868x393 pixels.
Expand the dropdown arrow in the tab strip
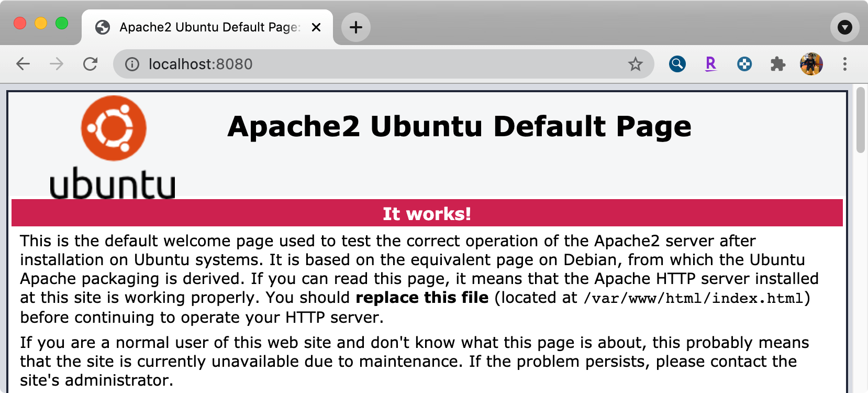click(844, 27)
